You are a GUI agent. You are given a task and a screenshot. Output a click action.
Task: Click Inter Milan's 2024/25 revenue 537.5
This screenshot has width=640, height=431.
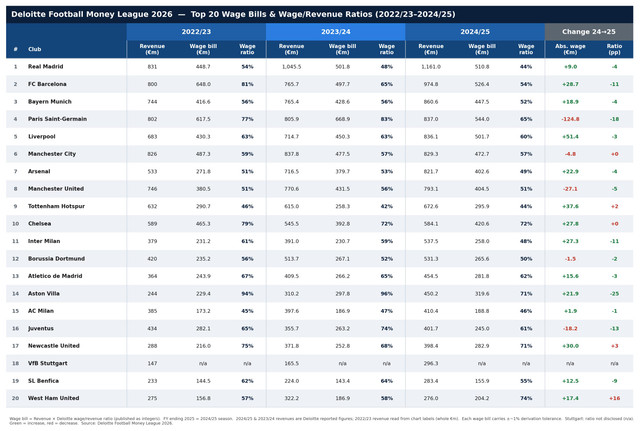[431, 241]
